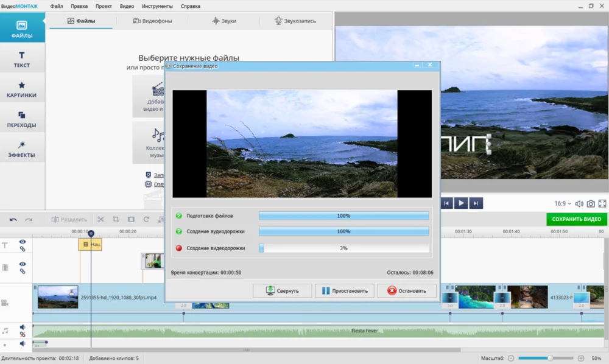Open the Переходы section in sidebar

click(x=22, y=119)
